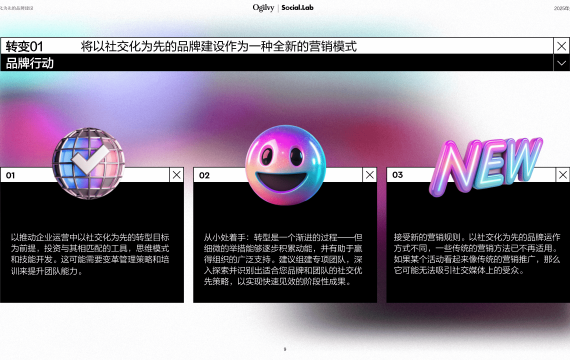Click the Social.Lab logo
This screenshot has height=360, width=570.
[297, 8]
